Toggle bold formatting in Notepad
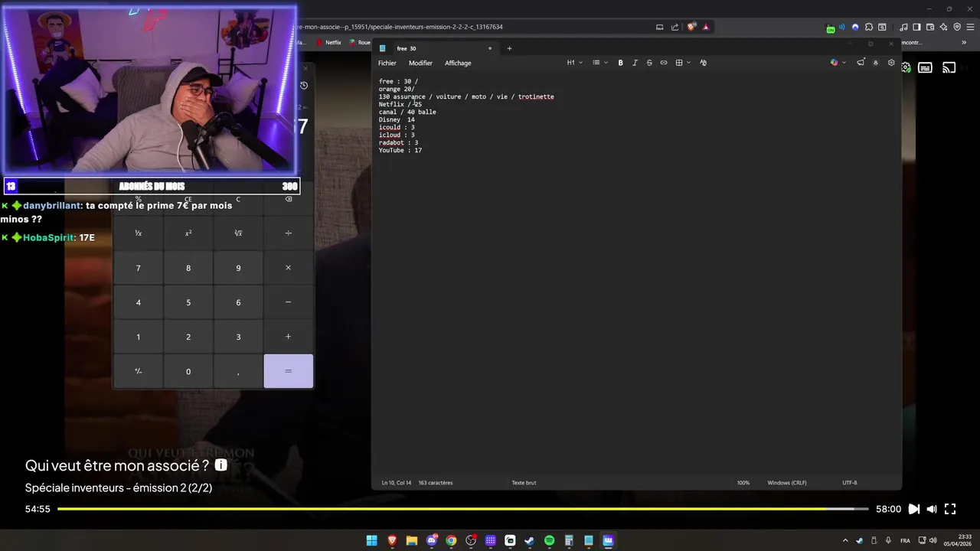This screenshot has width=980, height=551. 620,63
